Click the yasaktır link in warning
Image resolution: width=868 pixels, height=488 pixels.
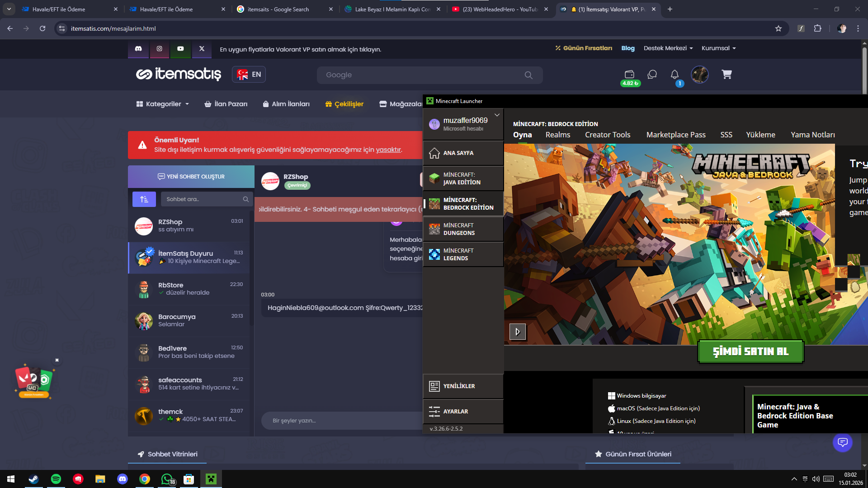pyautogui.click(x=388, y=150)
